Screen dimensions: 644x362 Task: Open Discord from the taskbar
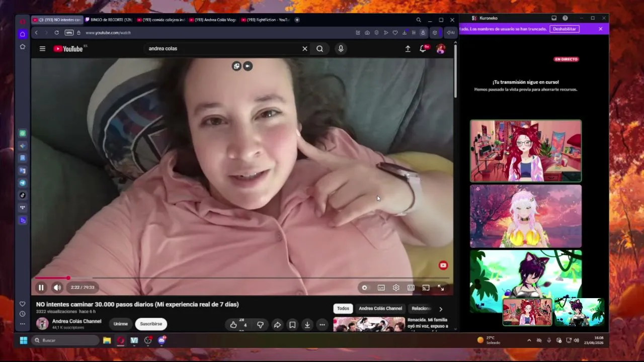coord(162,340)
